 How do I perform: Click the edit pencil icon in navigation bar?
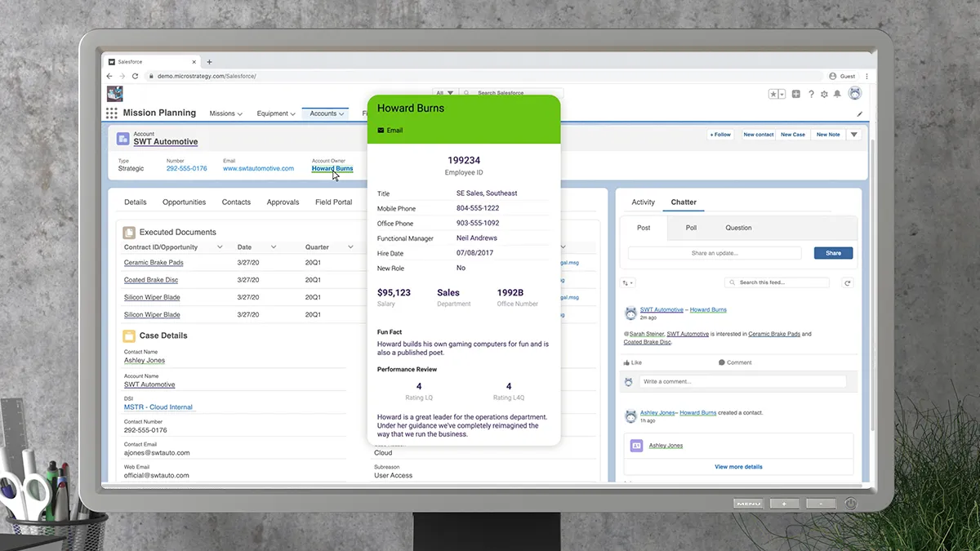point(859,113)
